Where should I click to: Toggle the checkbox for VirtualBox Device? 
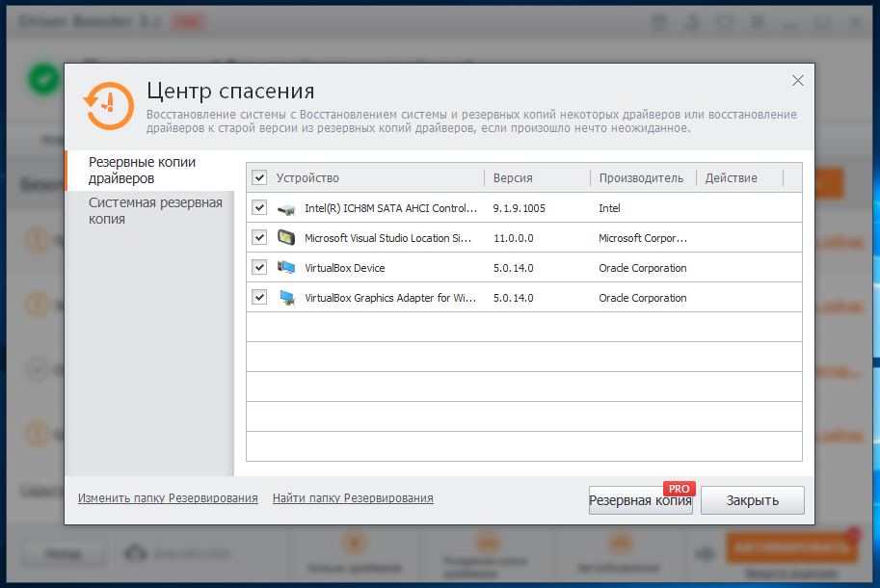click(259, 267)
